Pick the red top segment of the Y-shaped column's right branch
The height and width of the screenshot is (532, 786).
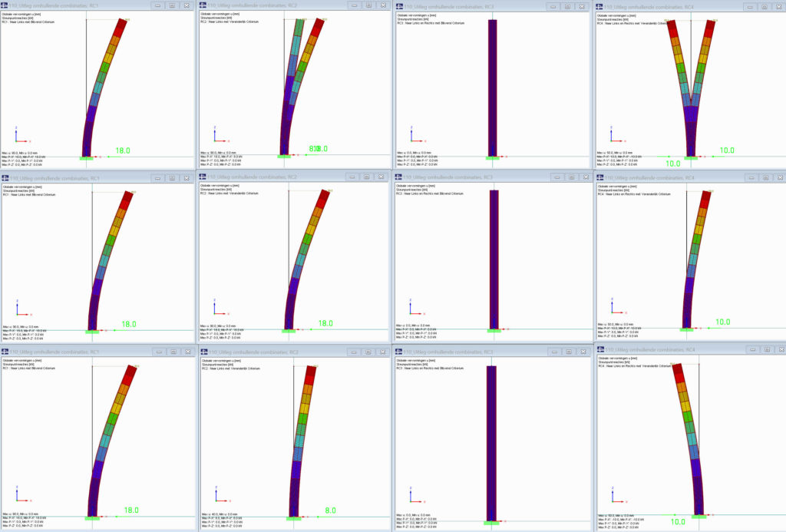point(710,28)
